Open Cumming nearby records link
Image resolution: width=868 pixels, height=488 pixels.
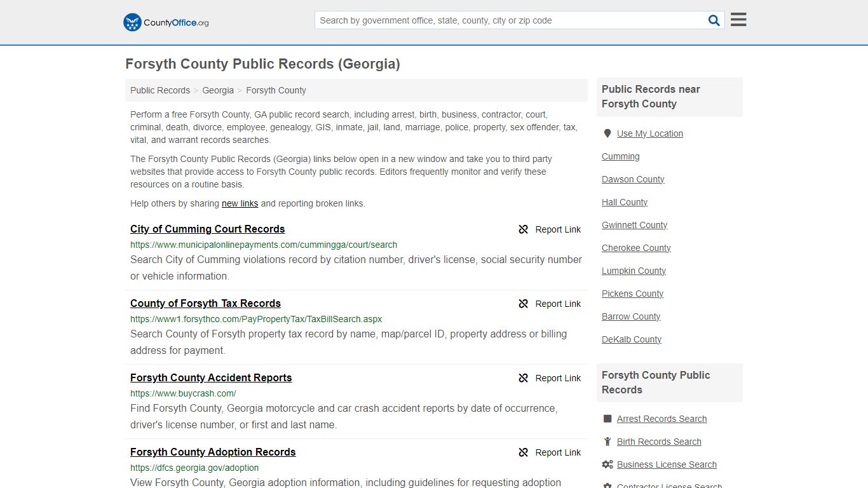pyautogui.click(x=621, y=156)
